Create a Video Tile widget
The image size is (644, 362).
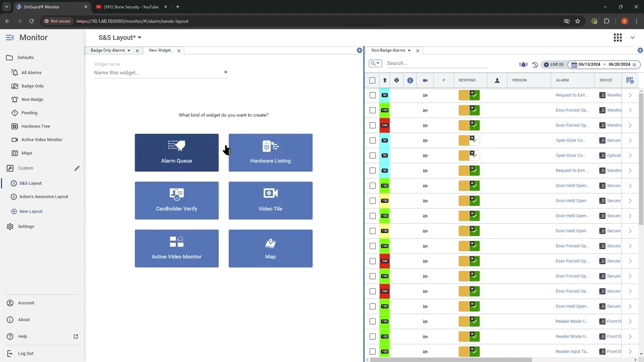(271, 201)
